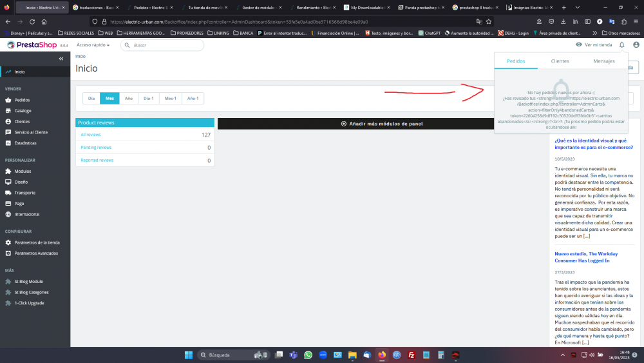Click the notifications bell icon
Image resolution: width=644 pixels, height=363 pixels.
[622, 44]
